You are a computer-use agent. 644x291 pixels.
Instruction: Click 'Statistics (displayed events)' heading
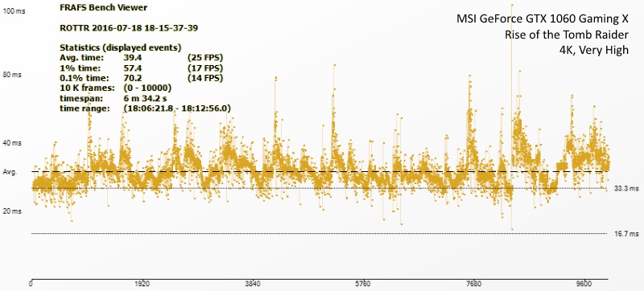(120, 47)
